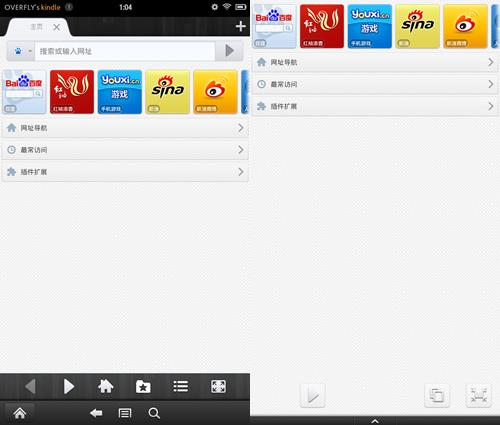The width and height of the screenshot is (500, 425).
Task: Tap notification badge next to kindle name
Action: pyautogui.click(x=69, y=7)
